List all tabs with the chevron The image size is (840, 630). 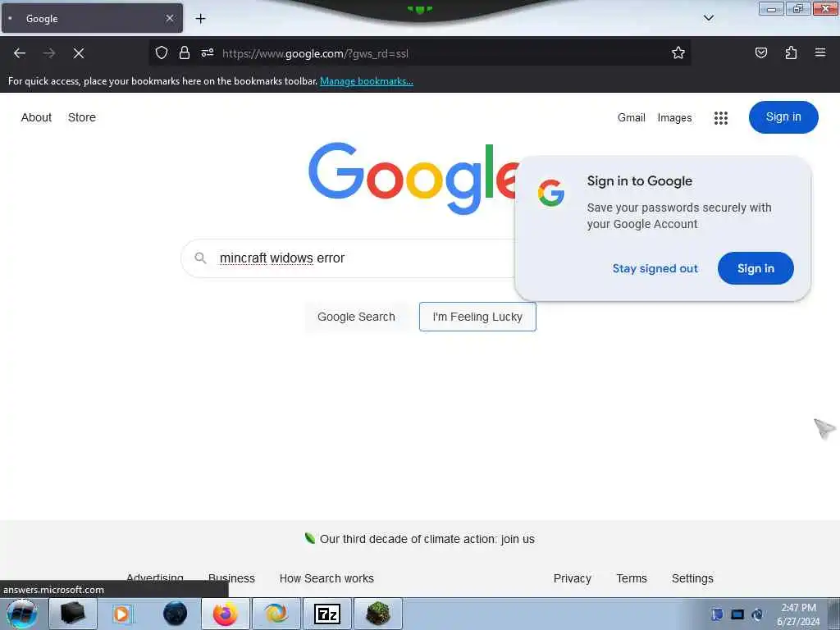(x=709, y=18)
